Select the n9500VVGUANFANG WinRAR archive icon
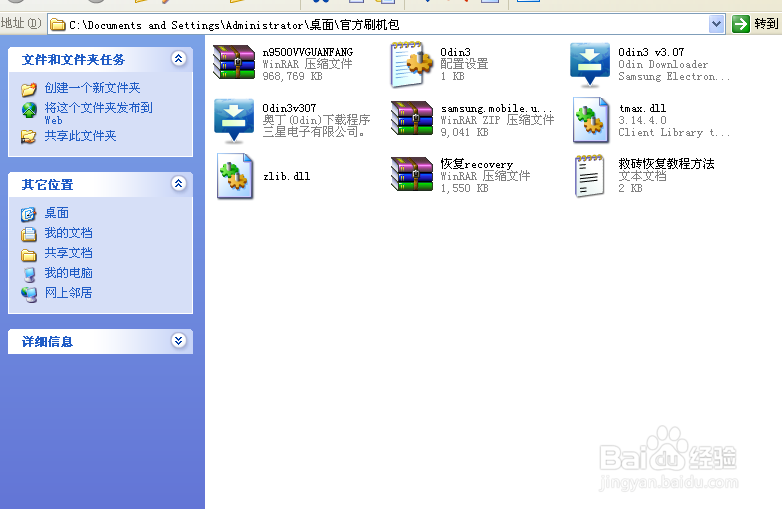 [234, 63]
